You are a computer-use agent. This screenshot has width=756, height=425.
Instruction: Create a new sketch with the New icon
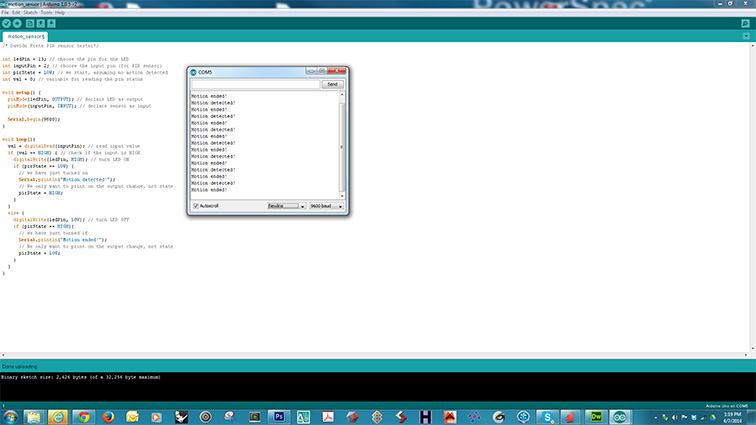point(30,23)
